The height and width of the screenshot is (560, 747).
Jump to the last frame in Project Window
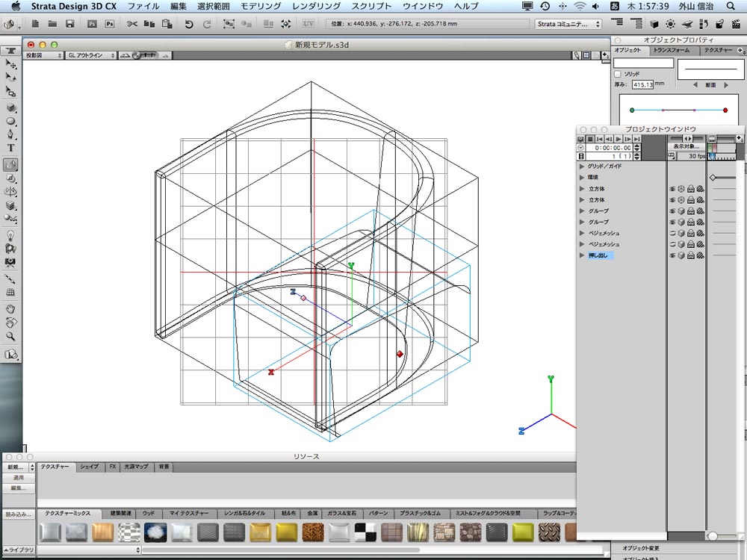[637, 139]
